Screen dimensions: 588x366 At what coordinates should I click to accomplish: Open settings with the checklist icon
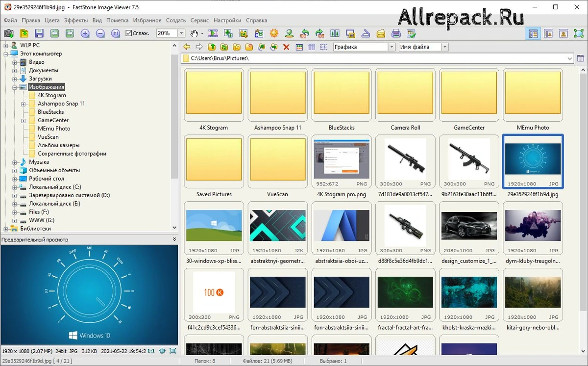(411, 33)
